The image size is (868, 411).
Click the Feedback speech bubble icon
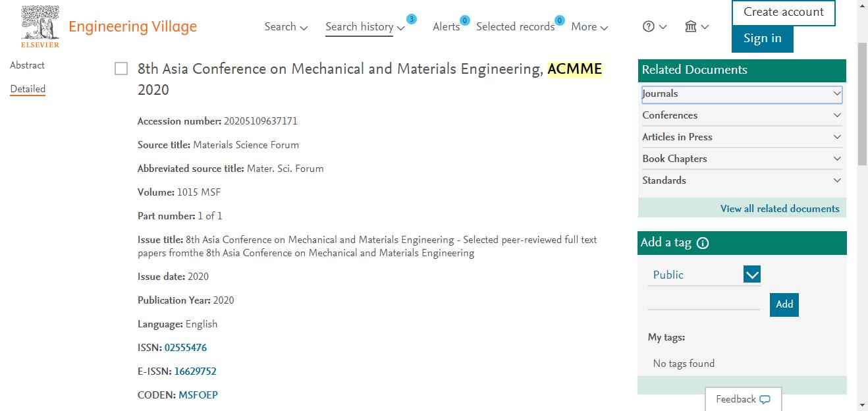pos(765,399)
